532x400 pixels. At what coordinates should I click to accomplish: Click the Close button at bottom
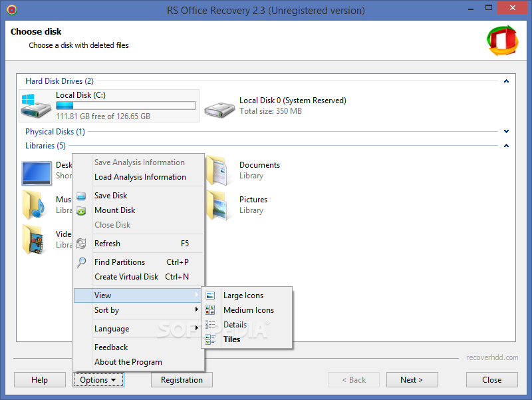click(492, 379)
